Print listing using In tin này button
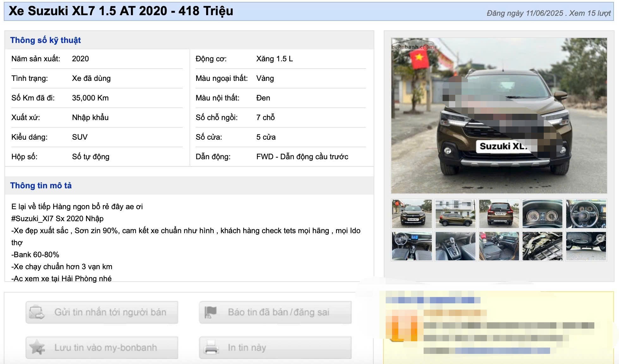Viewport: 619px width, 364px height. click(x=275, y=347)
